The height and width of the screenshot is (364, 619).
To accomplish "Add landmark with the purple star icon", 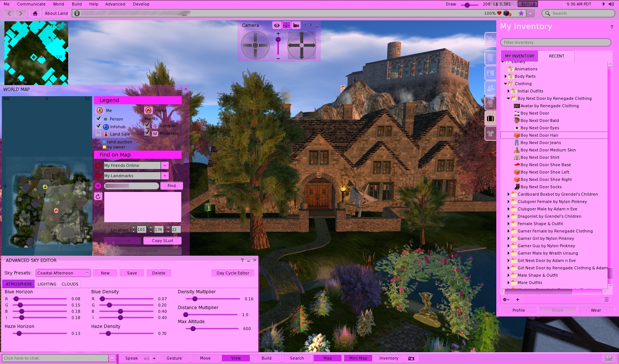I will coord(521,13).
